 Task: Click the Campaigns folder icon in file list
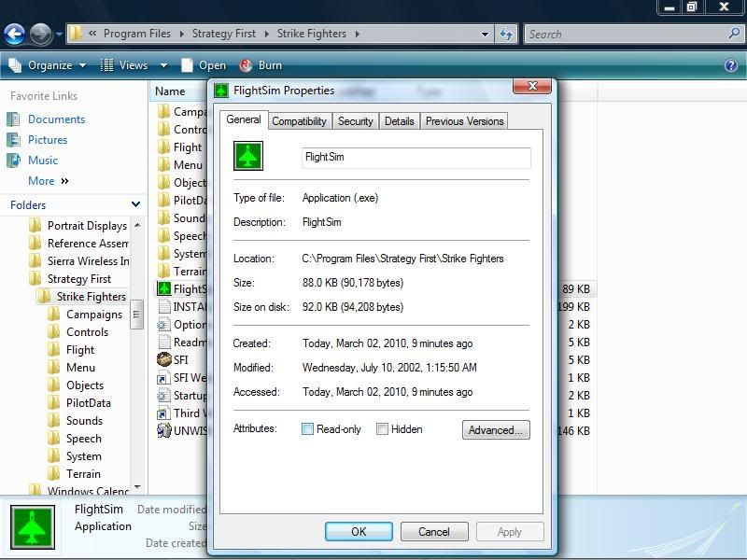pos(164,111)
